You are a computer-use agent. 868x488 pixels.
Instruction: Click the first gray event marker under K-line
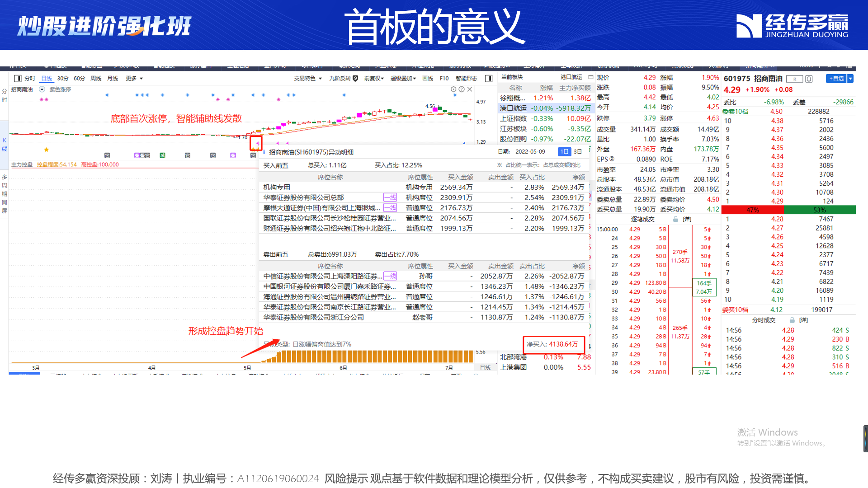click(107, 155)
